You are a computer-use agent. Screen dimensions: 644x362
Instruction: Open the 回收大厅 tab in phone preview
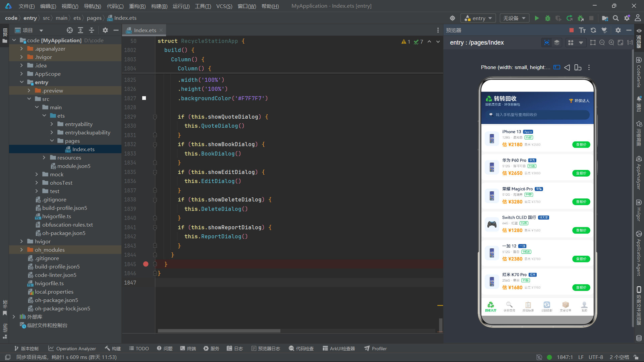[491, 307]
